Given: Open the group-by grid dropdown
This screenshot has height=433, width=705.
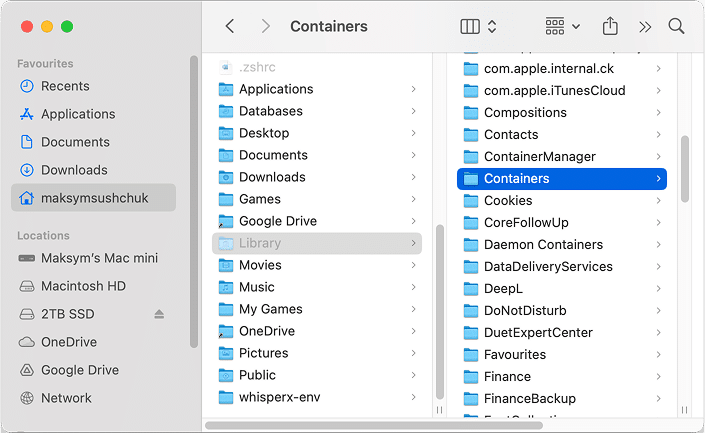Looking at the screenshot, I should 562,27.
